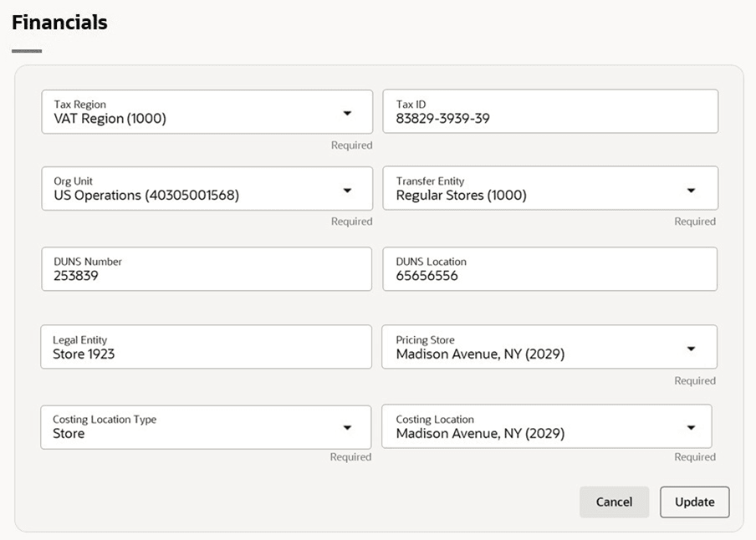Click the Tax Region dropdown arrow
This screenshot has width=756, height=540.
[x=347, y=113]
